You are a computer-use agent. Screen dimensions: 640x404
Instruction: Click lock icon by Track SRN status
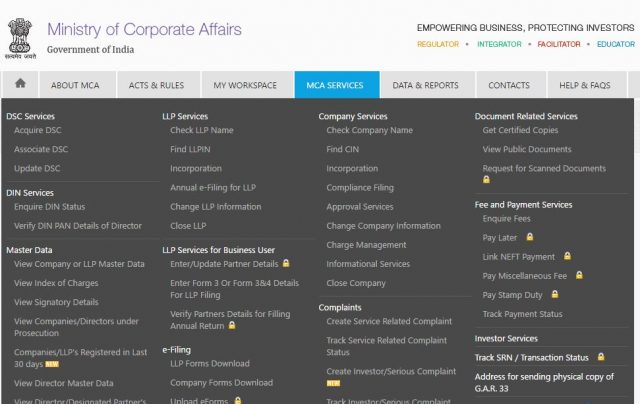coord(600,357)
